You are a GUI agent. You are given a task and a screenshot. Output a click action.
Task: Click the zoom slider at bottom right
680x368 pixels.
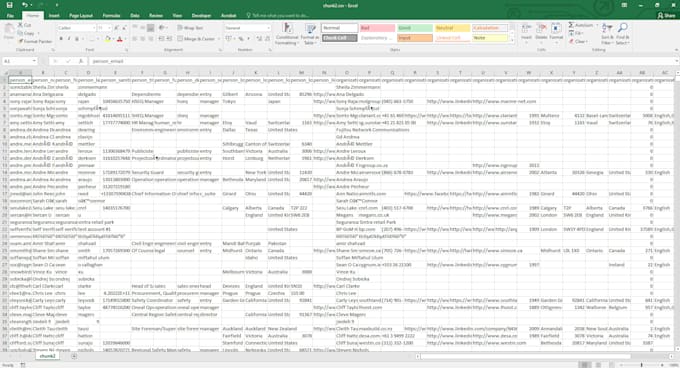tap(641, 365)
